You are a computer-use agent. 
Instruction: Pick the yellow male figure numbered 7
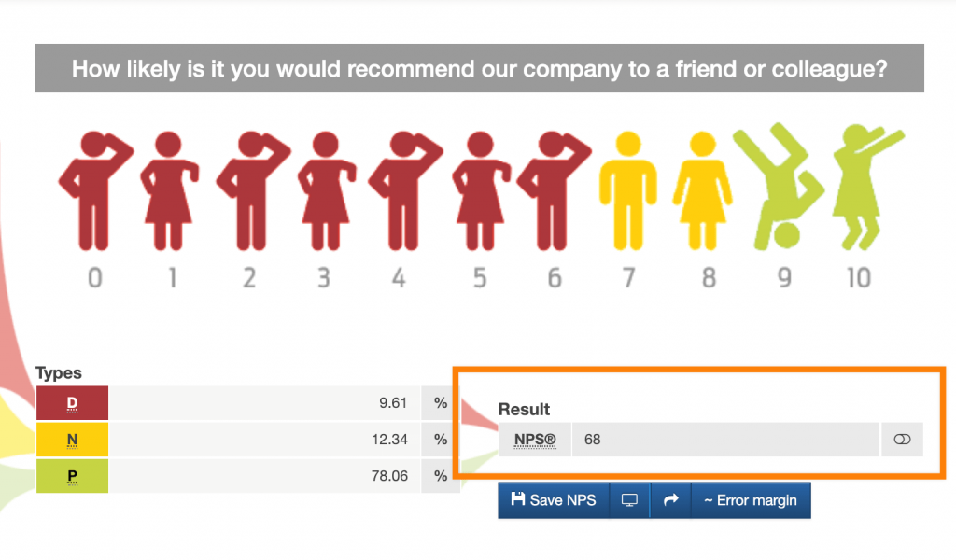click(x=628, y=190)
